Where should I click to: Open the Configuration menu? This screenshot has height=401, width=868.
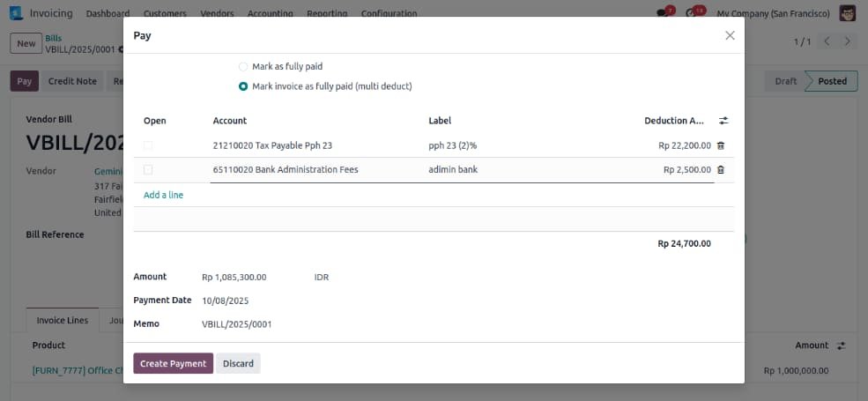click(389, 13)
